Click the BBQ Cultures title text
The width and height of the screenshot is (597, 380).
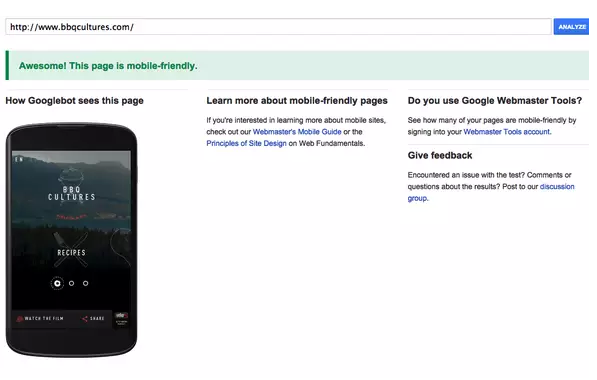click(71, 193)
